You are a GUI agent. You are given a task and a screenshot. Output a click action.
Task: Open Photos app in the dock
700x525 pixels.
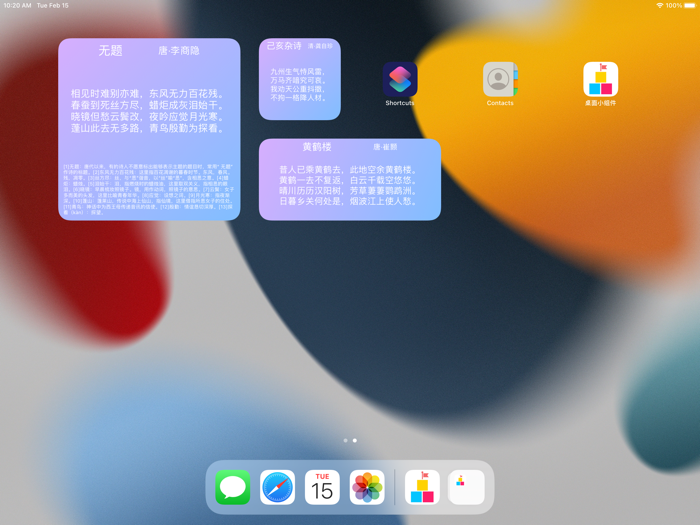click(367, 487)
